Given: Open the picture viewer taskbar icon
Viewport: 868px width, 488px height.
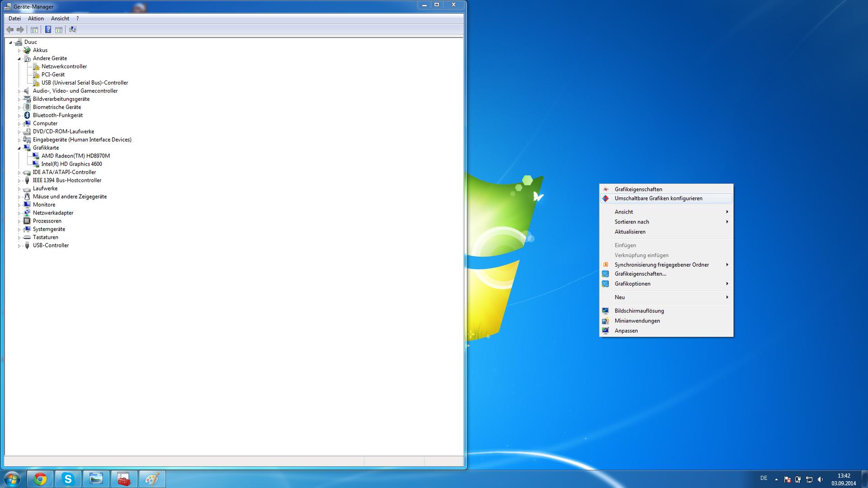Looking at the screenshot, I should (x=96, y=479).
